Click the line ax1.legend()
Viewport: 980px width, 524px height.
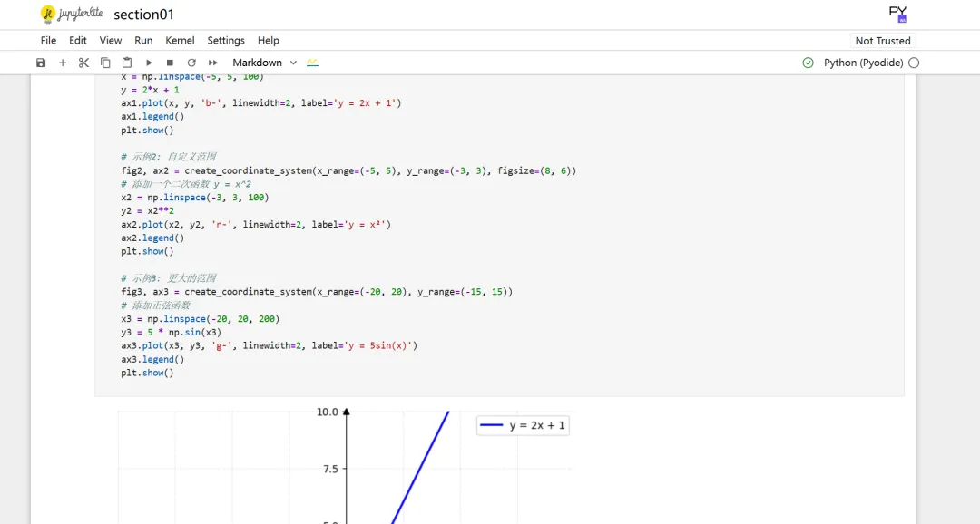coord(152,116)
